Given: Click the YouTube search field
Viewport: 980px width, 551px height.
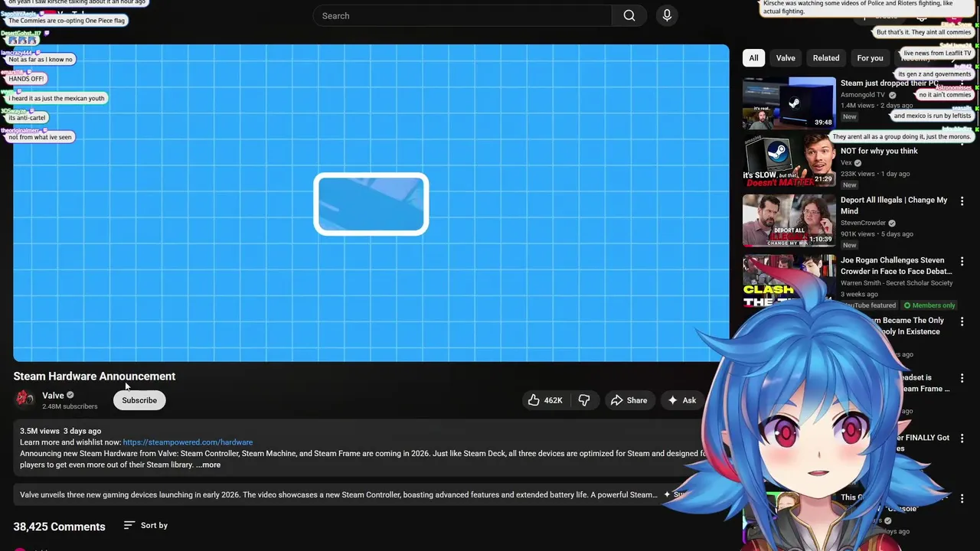Looking at the screenshot, I should [x=462, y=16].
